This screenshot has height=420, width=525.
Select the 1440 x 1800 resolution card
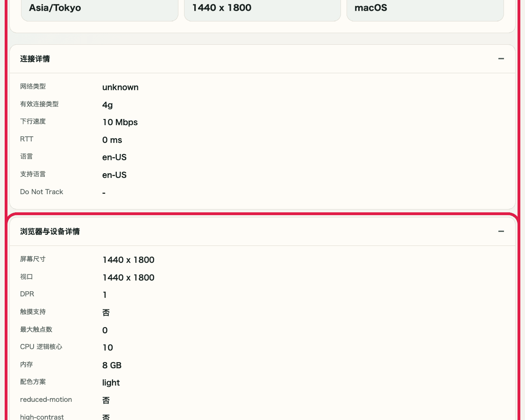click(262, 8)
